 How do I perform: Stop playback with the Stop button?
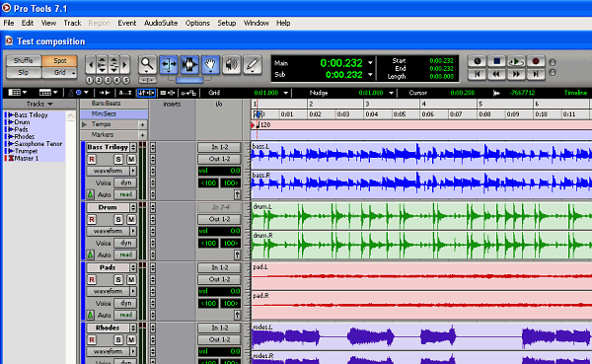click(x=496, y=61)
